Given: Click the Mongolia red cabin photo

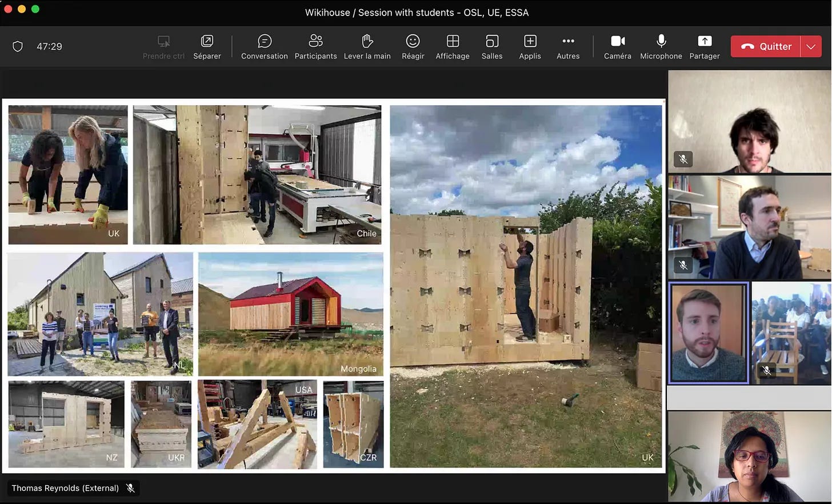Looking at the screenshot, I should (x=291, y=314).
